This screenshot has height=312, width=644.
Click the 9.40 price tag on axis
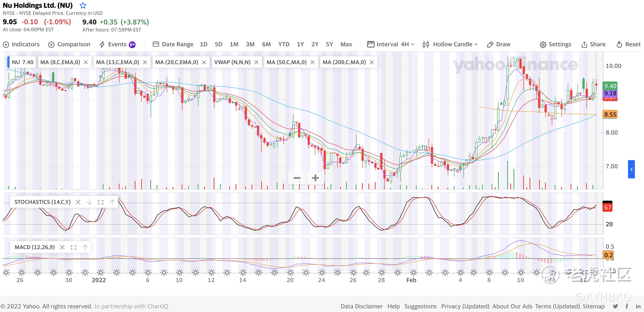[x=610, y=86]
